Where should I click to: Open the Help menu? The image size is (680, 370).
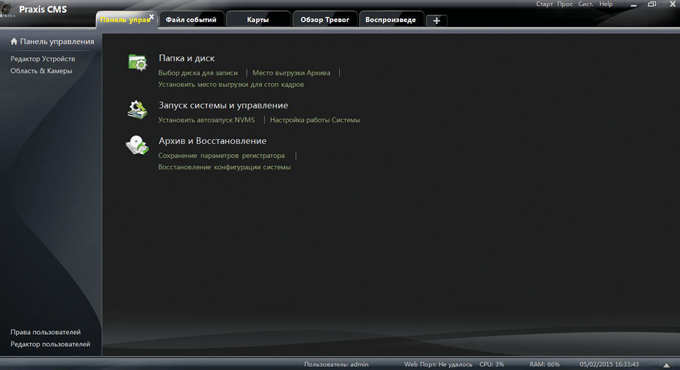606,4
